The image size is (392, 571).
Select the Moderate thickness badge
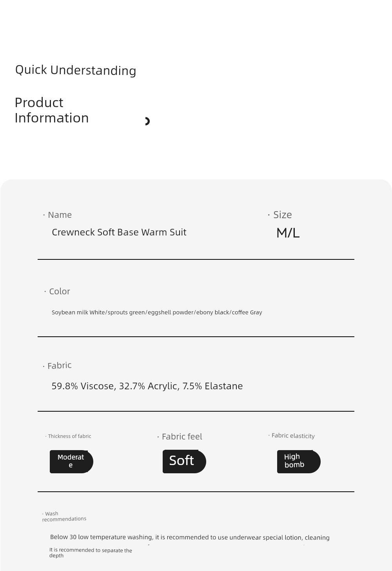pos(71,462)
